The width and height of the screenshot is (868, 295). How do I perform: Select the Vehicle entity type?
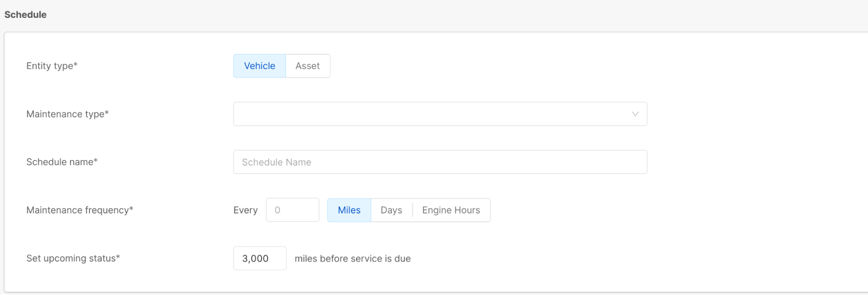click(x=260, y=66)
